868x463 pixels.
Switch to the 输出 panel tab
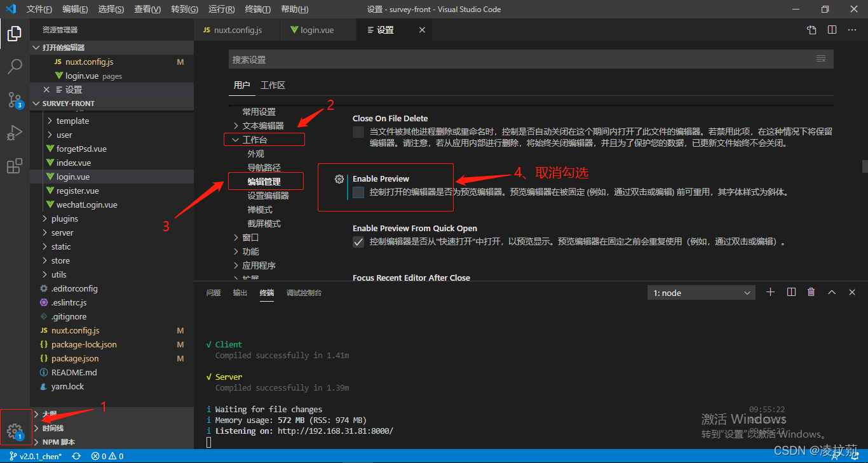240,293
